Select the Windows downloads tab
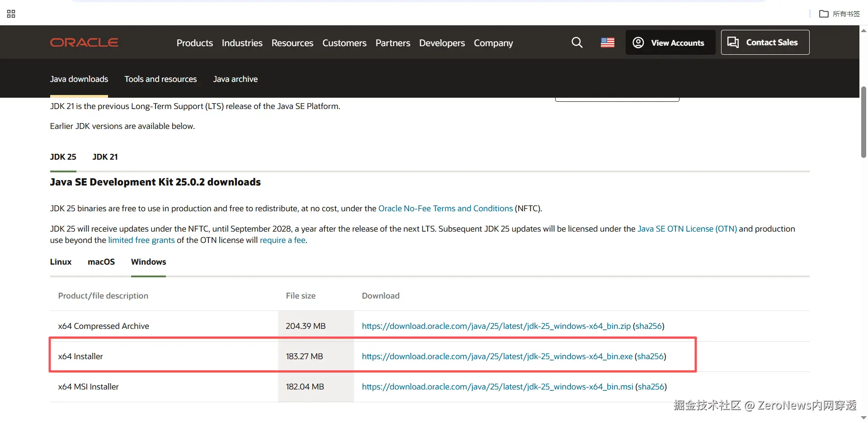Viewport: 868px width, 423px height. click(149, 262)
